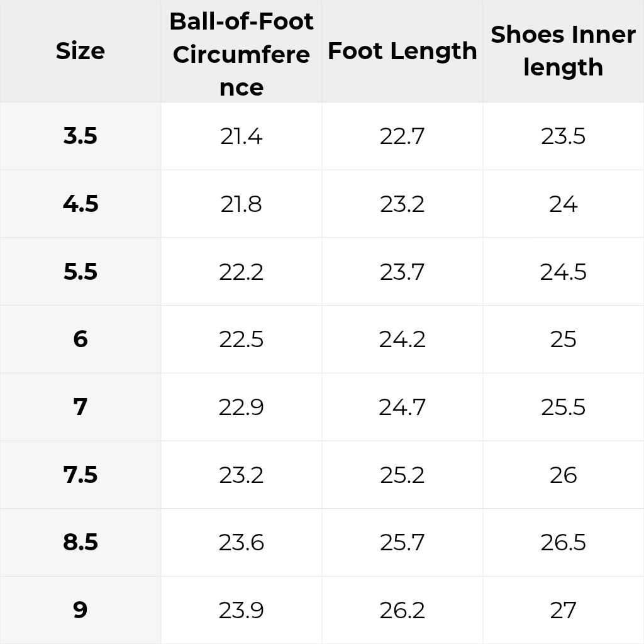The height and width of the screenshot is (644, 644).
Task: Select the 22.5 circumference value
Action: (241, 339)
